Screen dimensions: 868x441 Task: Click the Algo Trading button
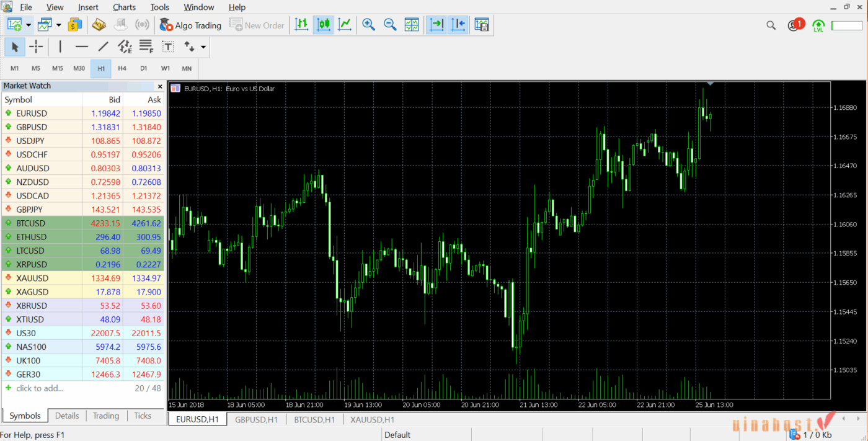point(190,25)
